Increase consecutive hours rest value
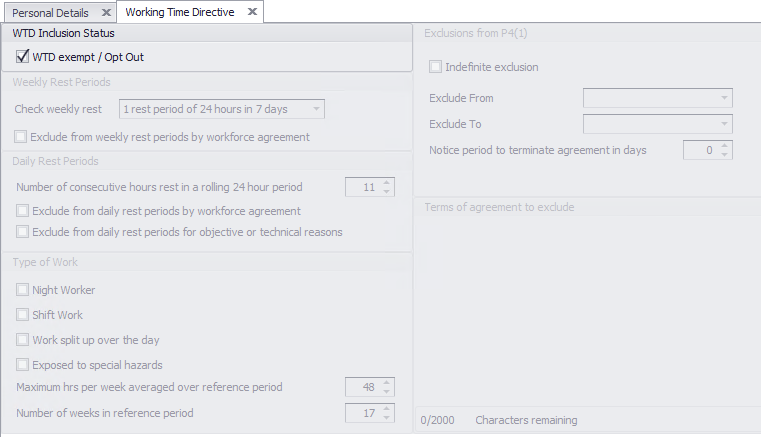 387,182
